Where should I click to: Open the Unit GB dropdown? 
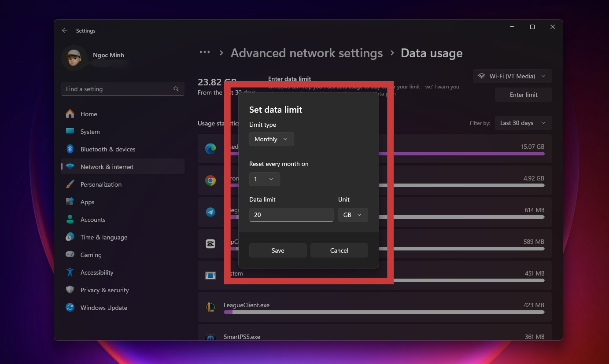click(353, 215)
